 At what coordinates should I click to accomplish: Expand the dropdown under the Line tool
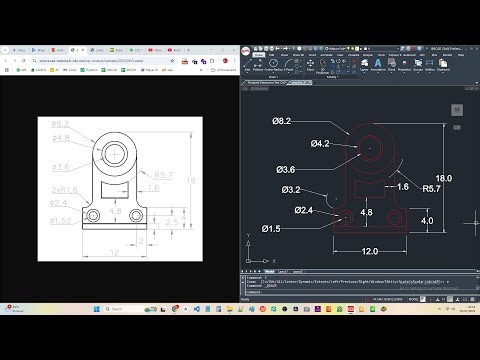247,73
